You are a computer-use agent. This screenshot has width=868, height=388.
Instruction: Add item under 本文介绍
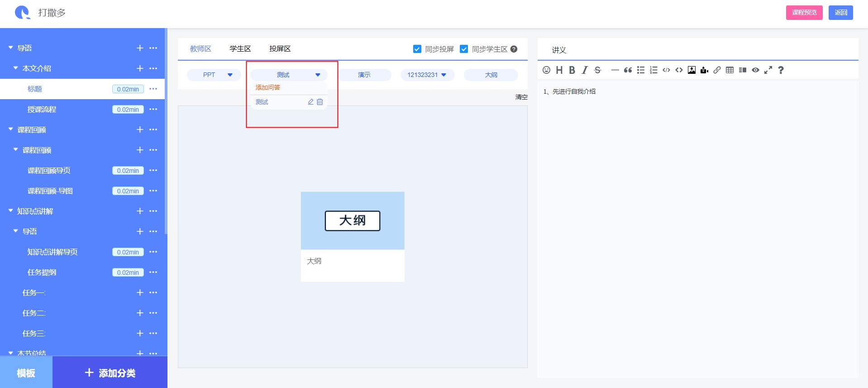(x=140, y=68)
